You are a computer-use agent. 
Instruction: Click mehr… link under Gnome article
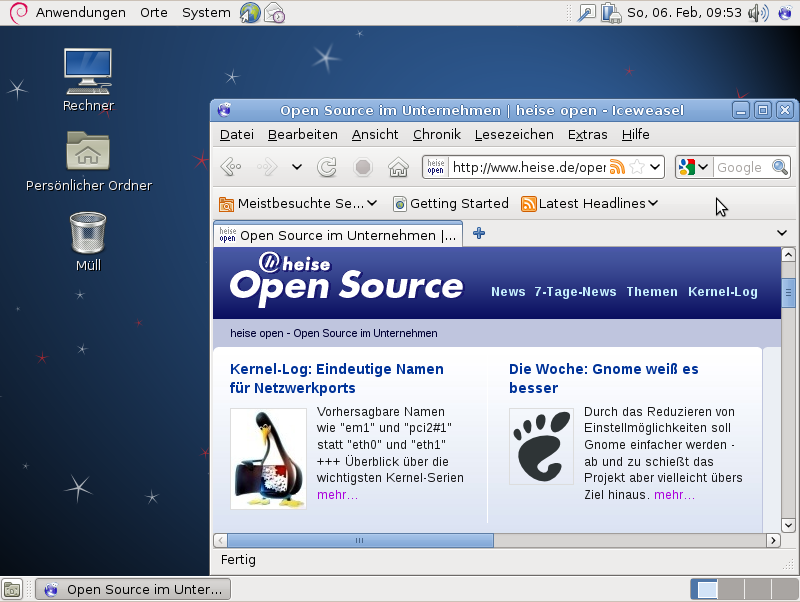[674, 495]
